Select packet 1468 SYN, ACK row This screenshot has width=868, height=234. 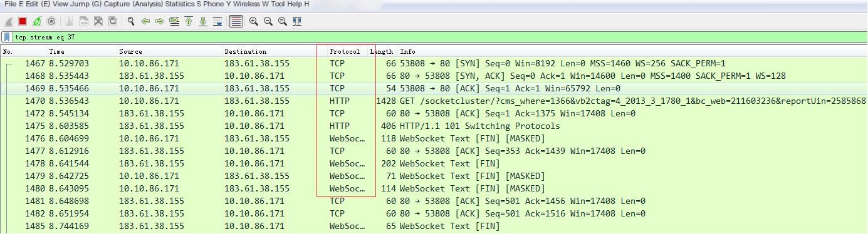[x=434, y=76]
